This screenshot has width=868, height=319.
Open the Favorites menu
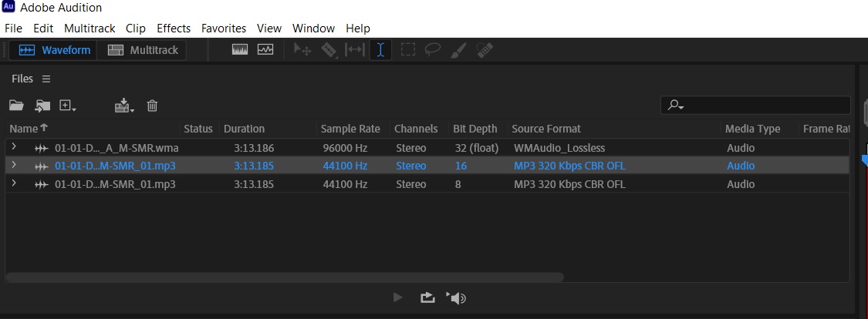coord(223,29)
